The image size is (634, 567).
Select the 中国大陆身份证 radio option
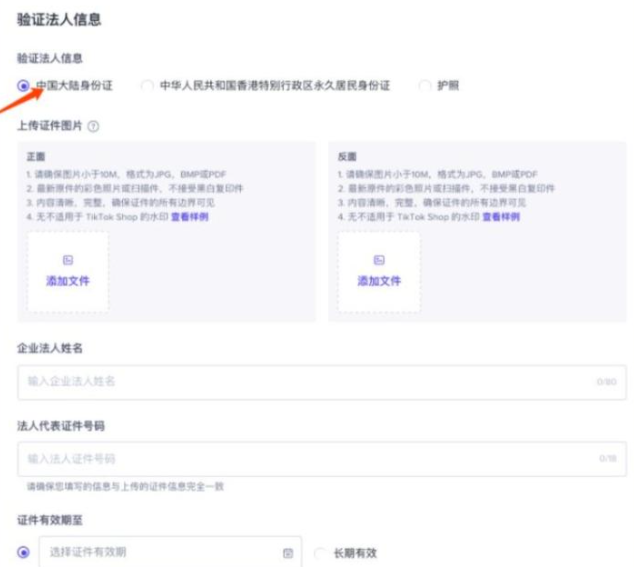pyautogui.click(x=24, y=86)
